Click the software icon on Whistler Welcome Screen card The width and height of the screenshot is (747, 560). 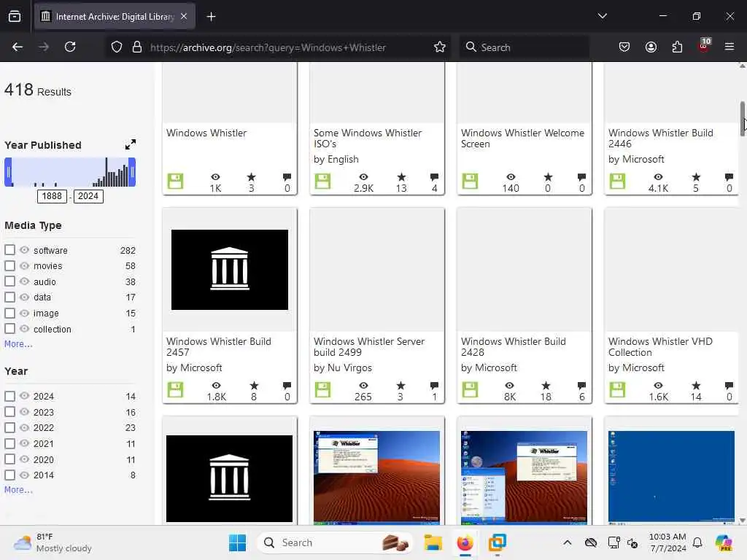pyautogui.click(x=470, y=181)
